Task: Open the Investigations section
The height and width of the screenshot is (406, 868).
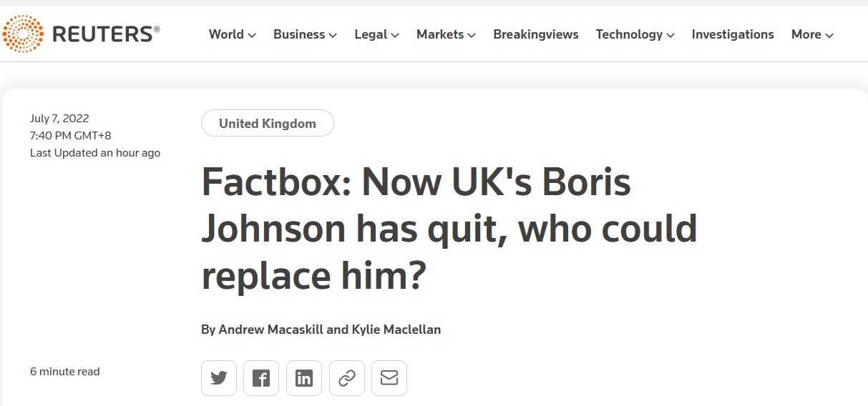Action: (733, 34)
